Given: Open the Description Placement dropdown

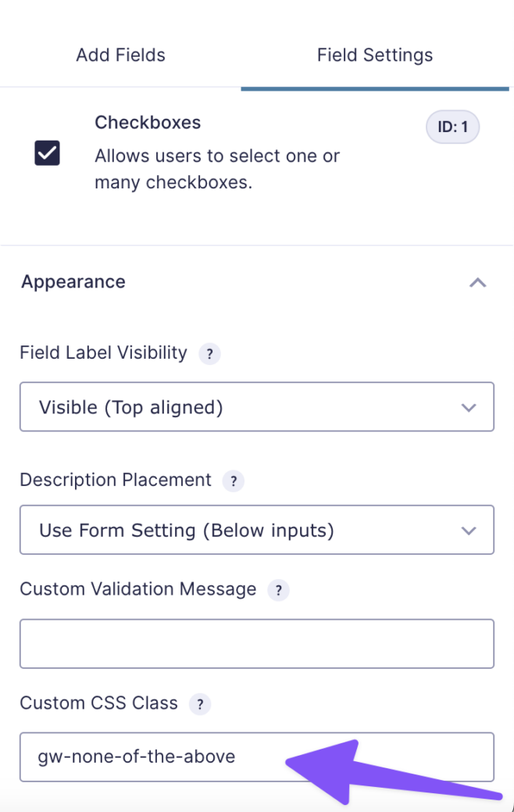Looking at the screenshot, I should click(x=257, y=530).
